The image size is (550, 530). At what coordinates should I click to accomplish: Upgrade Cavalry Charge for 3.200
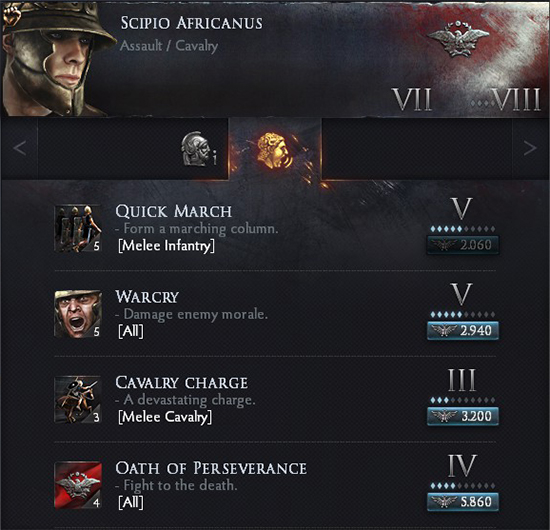coord(463,416)
